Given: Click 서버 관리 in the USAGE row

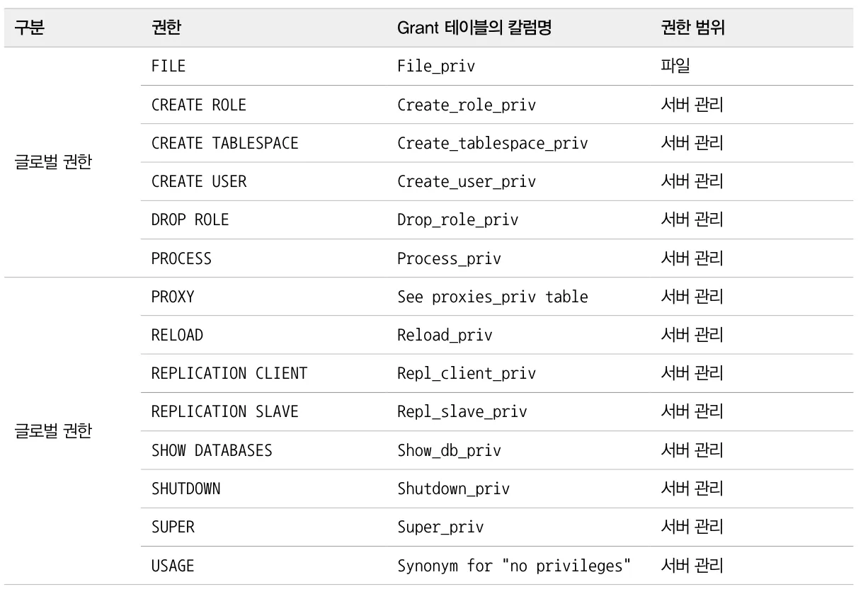Looking at the screenshot, I should (692, 565).
